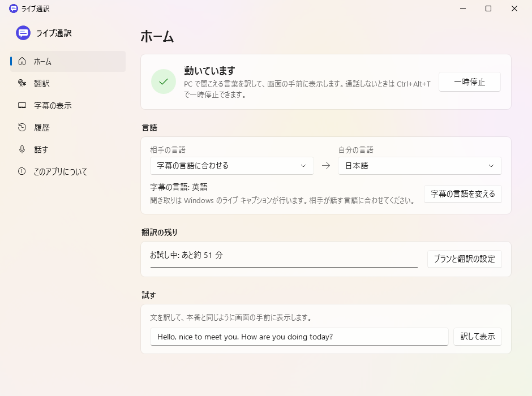Screen dimensions: 532x396
Task: Click the trial remaining time progress bar
Action: [284, 268]
